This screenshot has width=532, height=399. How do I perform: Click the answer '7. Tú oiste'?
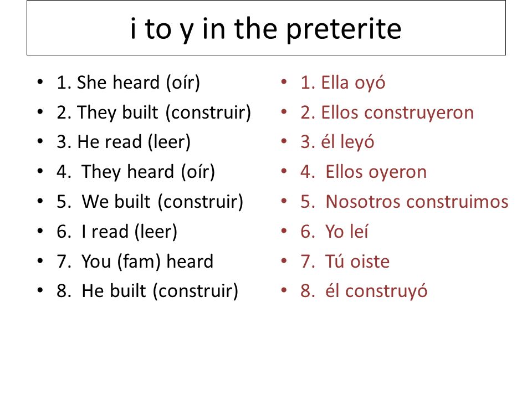tap(345, 261)
